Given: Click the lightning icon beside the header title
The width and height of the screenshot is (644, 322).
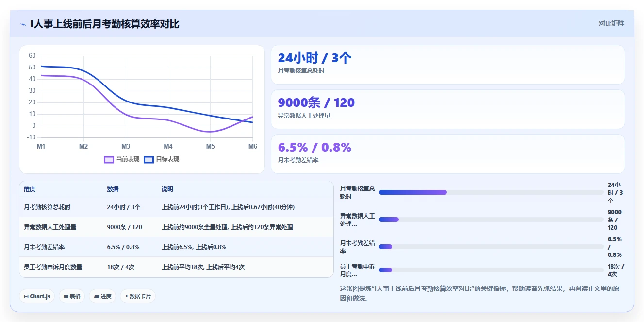Looking at the screenshot, I should [23, 24].
